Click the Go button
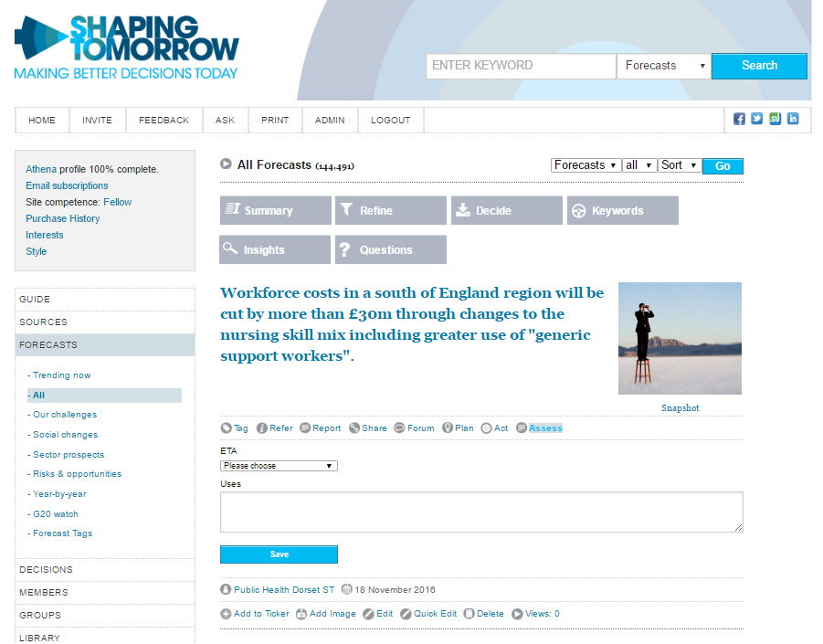The image size is (823, 644). click(723, 166)
